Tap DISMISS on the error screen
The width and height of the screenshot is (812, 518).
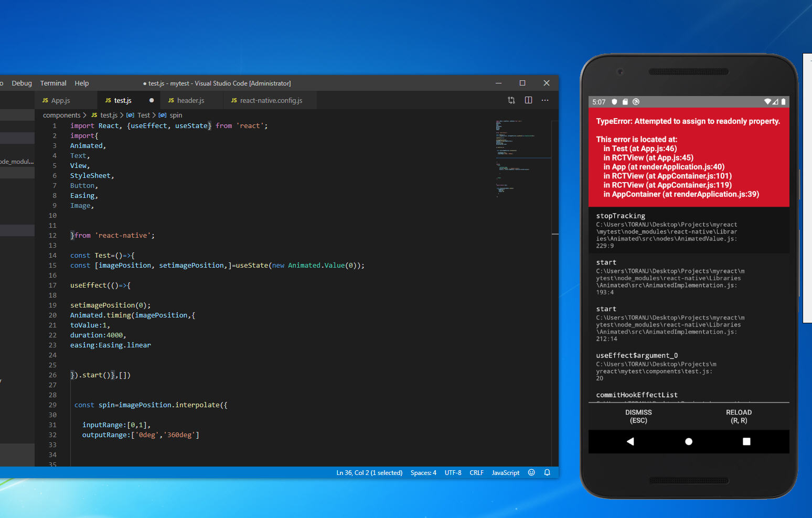[638, 416]
